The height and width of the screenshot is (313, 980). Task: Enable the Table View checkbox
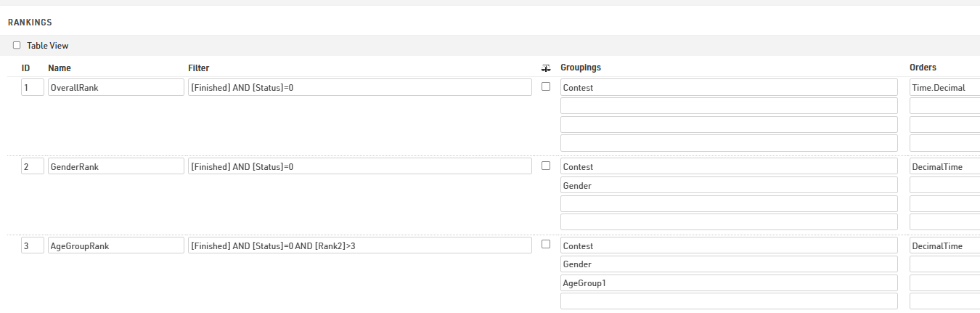[x=17, y=46]
